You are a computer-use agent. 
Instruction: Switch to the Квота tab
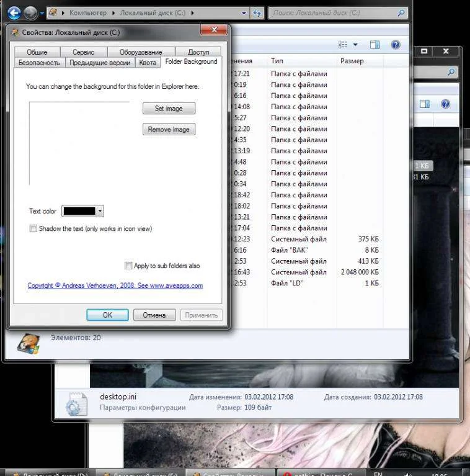[148, 63]
